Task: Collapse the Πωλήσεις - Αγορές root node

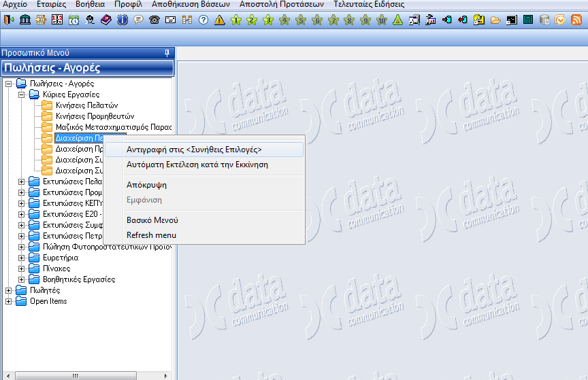Action: [x=9, y=84]
